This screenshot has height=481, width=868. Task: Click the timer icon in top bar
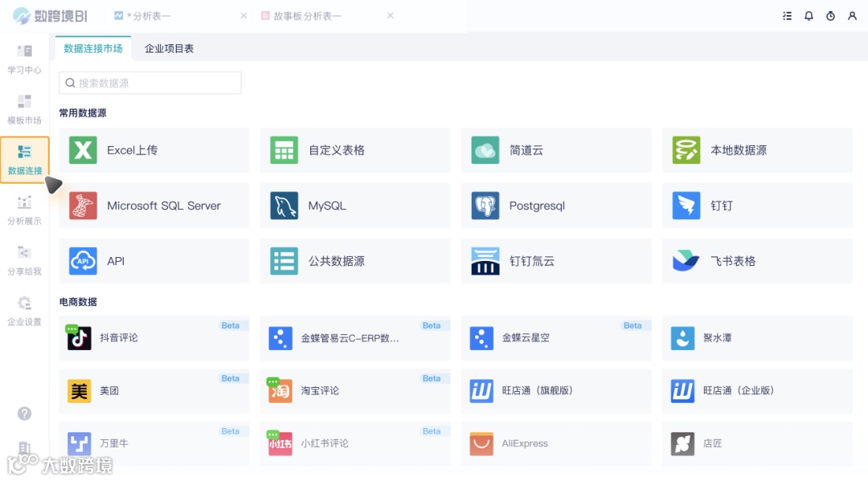click(830, 16)
